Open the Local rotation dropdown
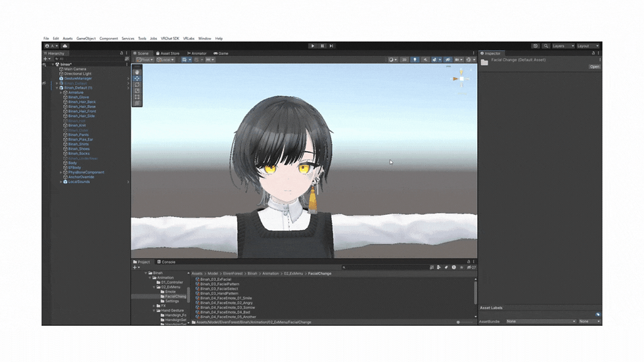Image resolution: width=644 pixels, height=362 pixels. 166,60
